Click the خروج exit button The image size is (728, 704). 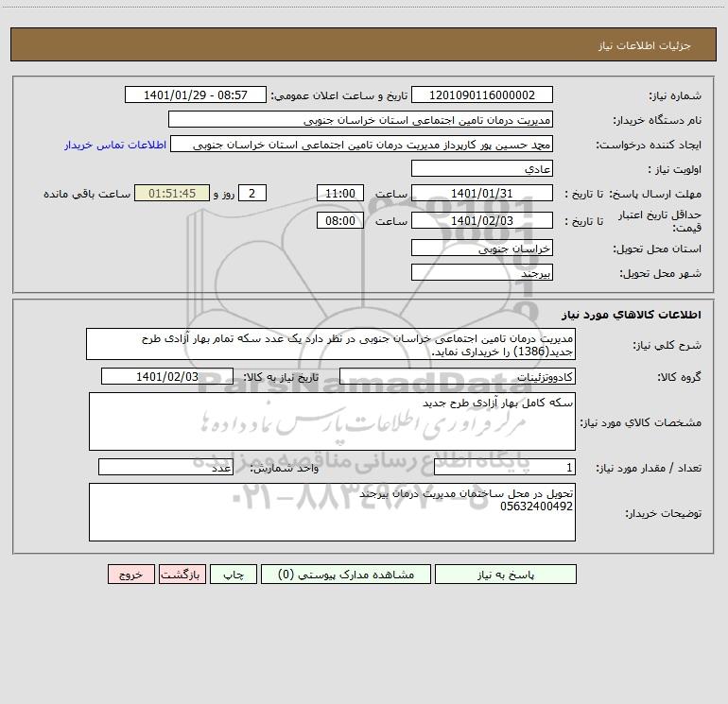point(130,574)
